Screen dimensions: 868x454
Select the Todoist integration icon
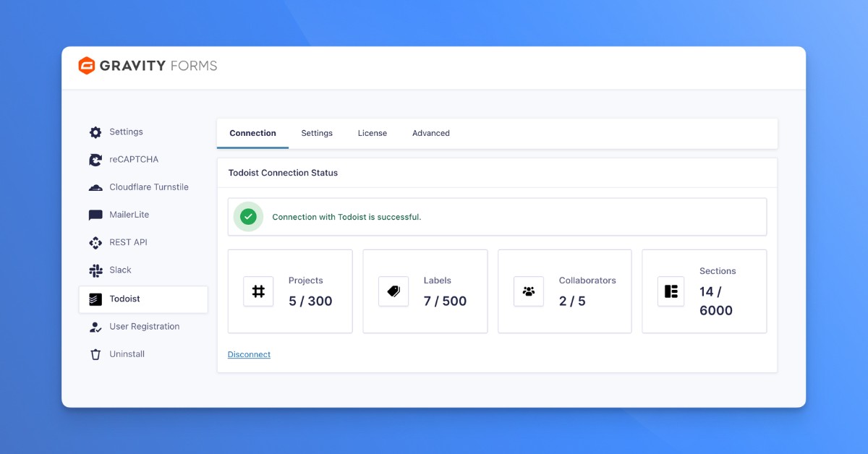[95, 297]
